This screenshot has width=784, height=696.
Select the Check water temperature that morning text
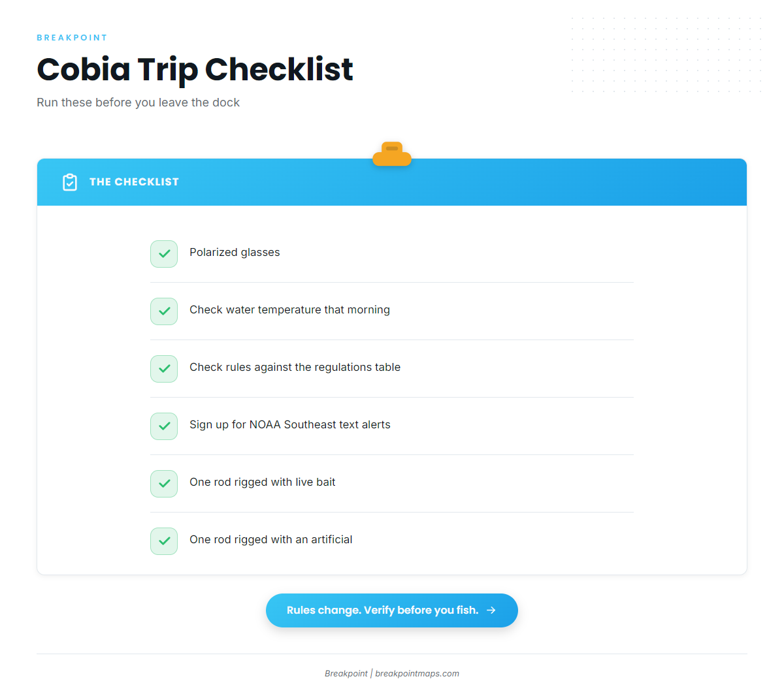289,310
